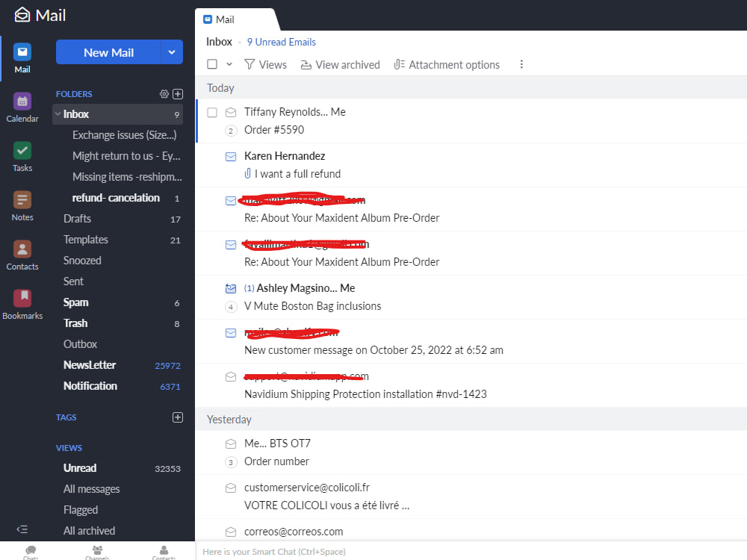The width and height of the screenshot is (747, 560).
Task: Open refund- cancelation subfolder
Action: click(x=118, y=198)
